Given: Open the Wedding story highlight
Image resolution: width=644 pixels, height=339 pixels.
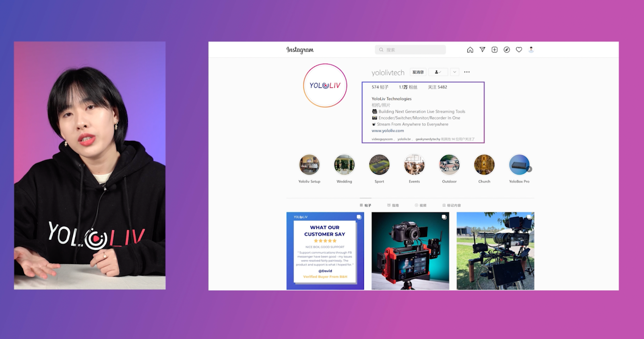Looking at the screenshot, I should pos(344,165).
